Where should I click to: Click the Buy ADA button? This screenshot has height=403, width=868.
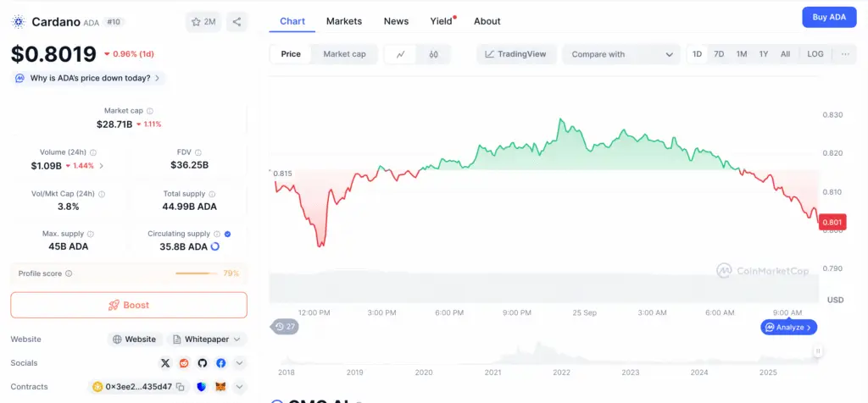828,17
